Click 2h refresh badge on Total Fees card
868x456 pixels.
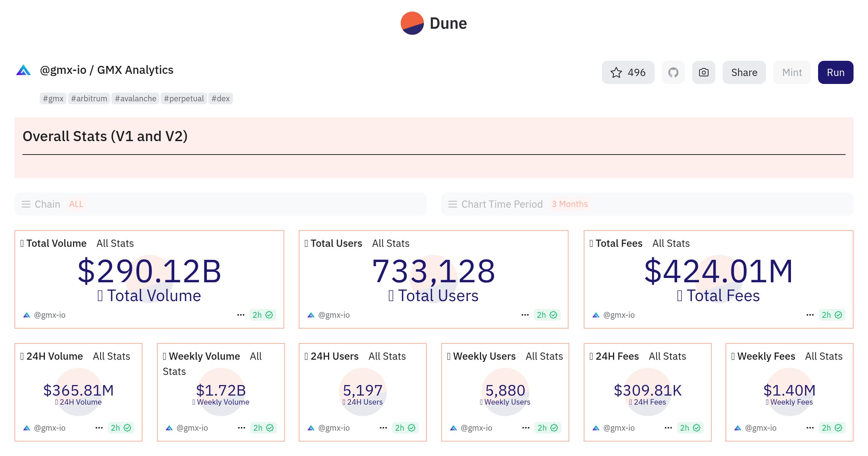(x=832, y=315)
